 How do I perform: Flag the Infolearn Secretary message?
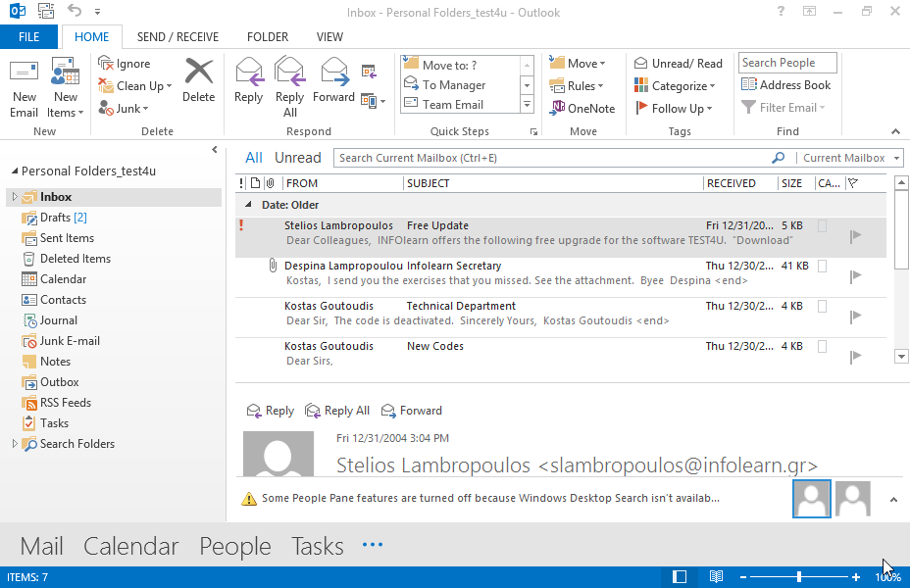pyautogui.click(x=855, y=276)
